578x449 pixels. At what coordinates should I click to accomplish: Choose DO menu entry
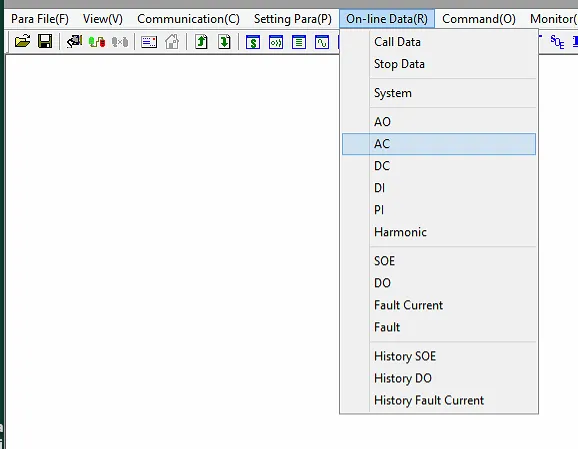coord(439,283)
